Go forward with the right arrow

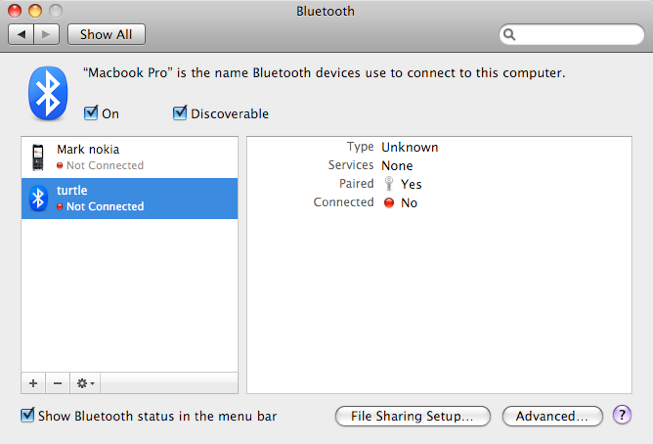tap(47, 34)
